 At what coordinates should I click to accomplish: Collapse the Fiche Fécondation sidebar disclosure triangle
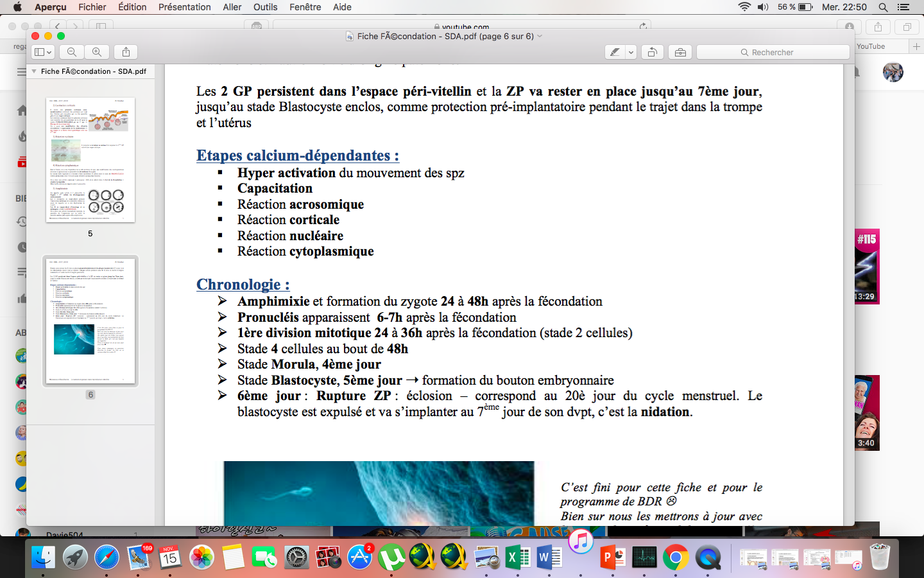[35, 71]
